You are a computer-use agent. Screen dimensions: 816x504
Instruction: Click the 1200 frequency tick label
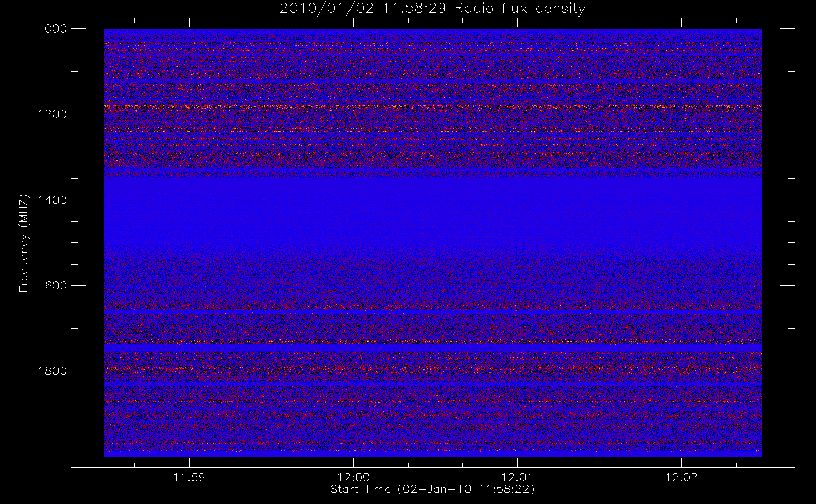(x=52, y=114)
